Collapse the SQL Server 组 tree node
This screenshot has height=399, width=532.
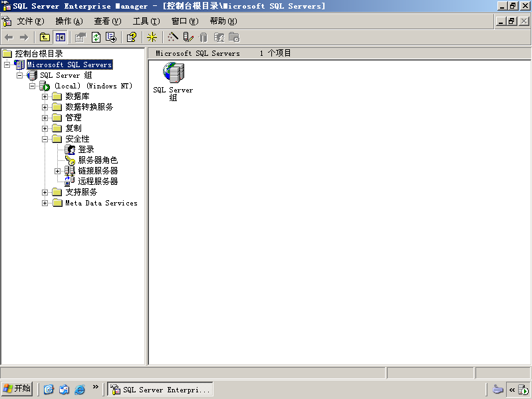pyautogui.click(x=20, y=75)
